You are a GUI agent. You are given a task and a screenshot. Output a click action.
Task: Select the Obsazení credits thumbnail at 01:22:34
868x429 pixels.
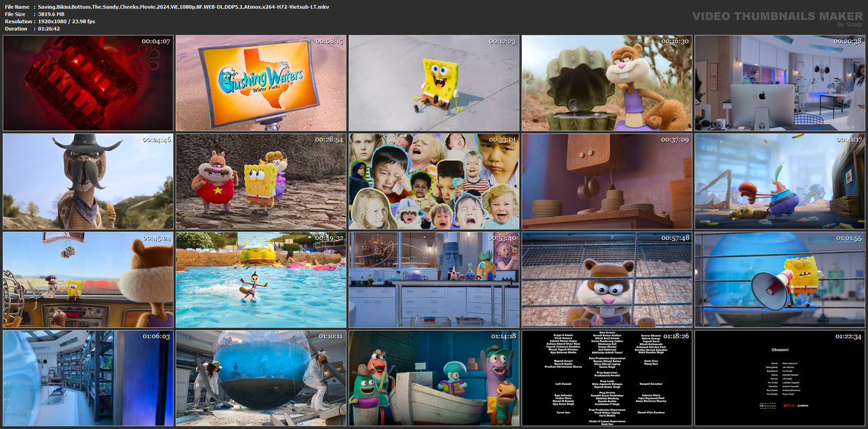pos(780,378)
